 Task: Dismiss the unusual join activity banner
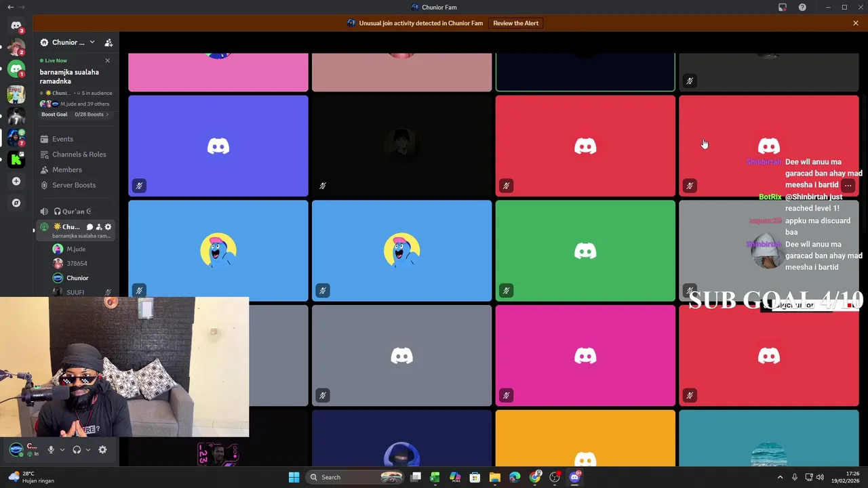pos(856,23)
